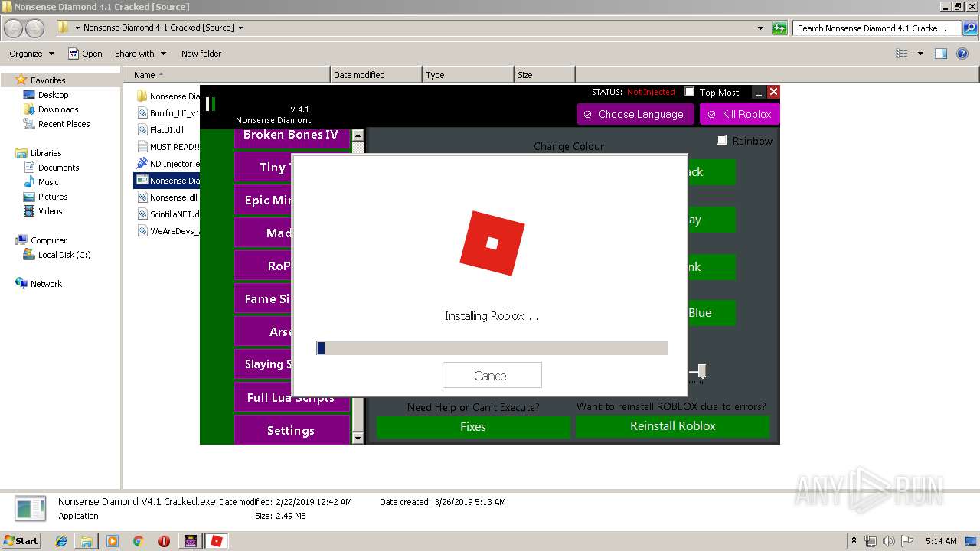
Task: Click the Explorer search box
Action: pyautogui.click(x=876, y=28)
